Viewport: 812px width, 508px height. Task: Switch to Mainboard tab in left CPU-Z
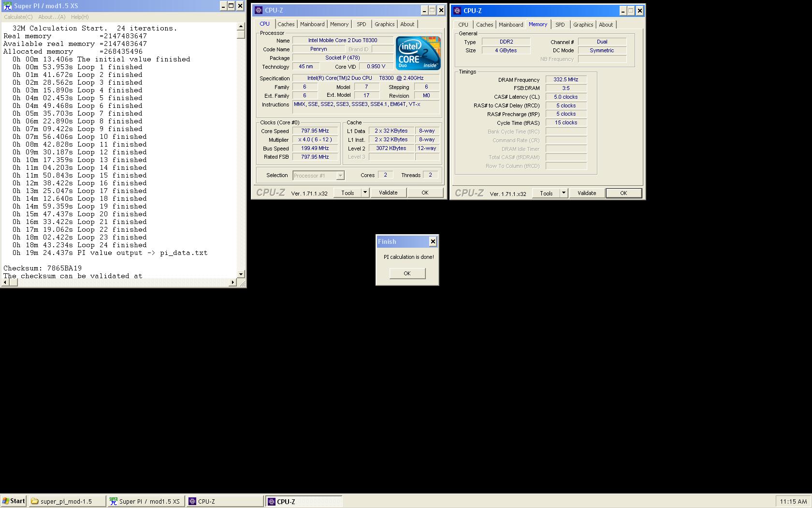tap(312, 24)
